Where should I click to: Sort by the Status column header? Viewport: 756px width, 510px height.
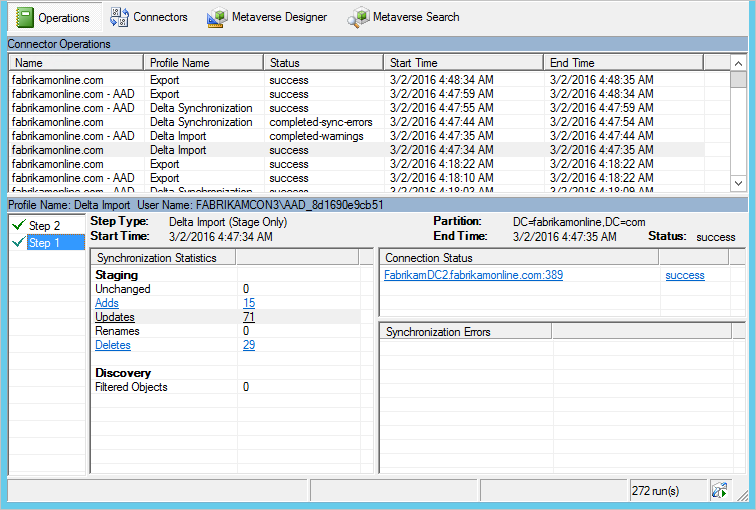[x=323, y=63]
